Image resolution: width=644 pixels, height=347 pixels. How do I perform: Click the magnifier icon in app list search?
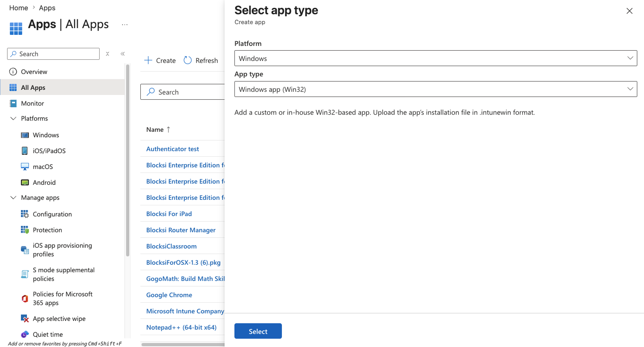151,92
